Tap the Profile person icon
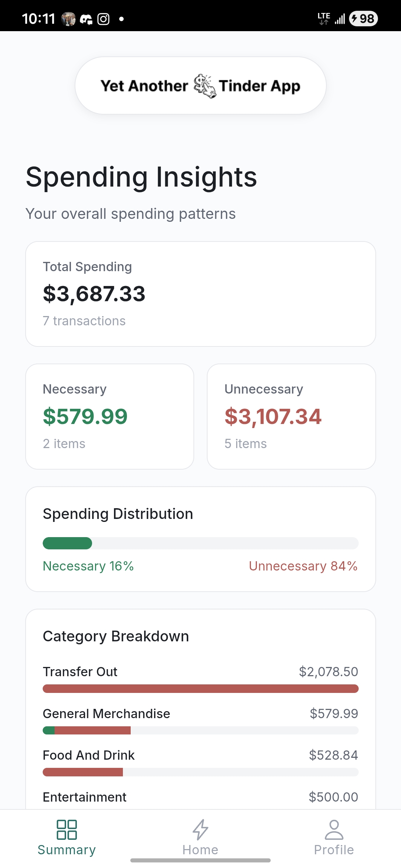This screenshot has height=868, width=401. pos(334,829)
